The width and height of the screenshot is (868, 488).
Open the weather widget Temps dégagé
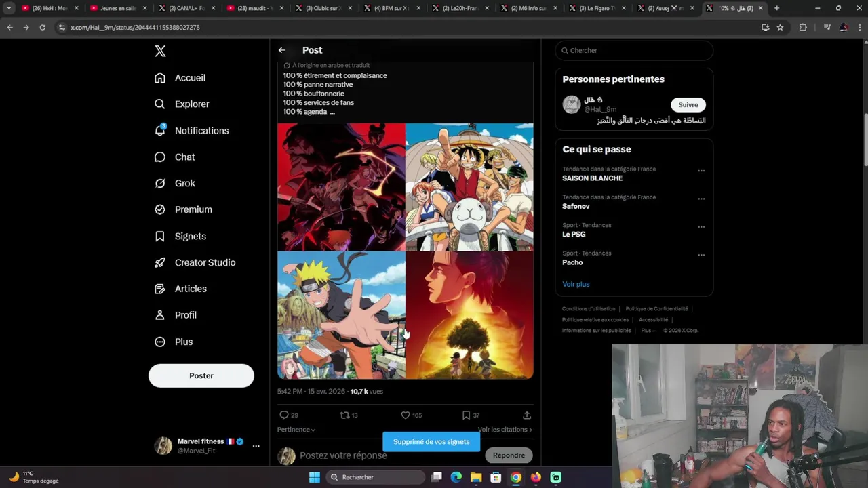click(35, 477)
